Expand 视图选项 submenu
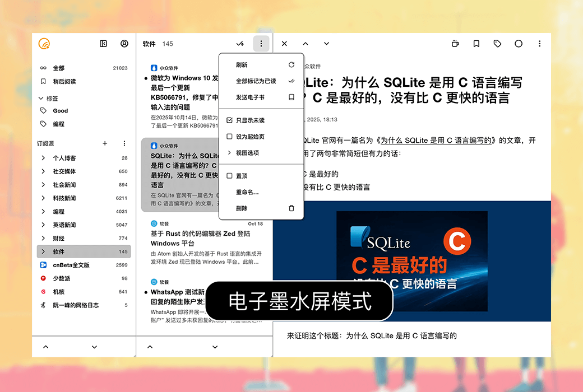 click(247, 153)
